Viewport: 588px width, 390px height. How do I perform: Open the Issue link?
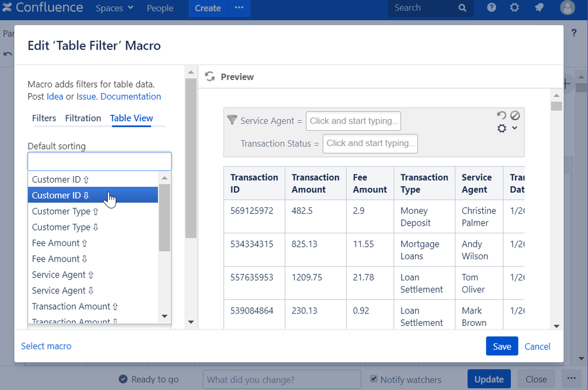pos(87,97)
